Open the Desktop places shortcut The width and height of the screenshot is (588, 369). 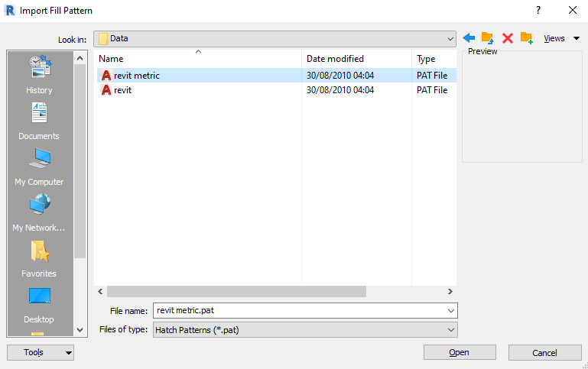pyautogui.click(x=39, y=305)
